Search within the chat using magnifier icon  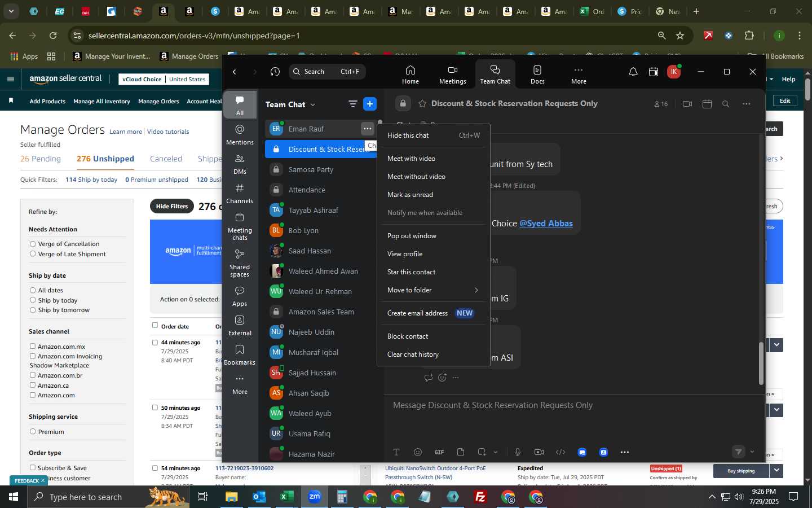point(726,104)
